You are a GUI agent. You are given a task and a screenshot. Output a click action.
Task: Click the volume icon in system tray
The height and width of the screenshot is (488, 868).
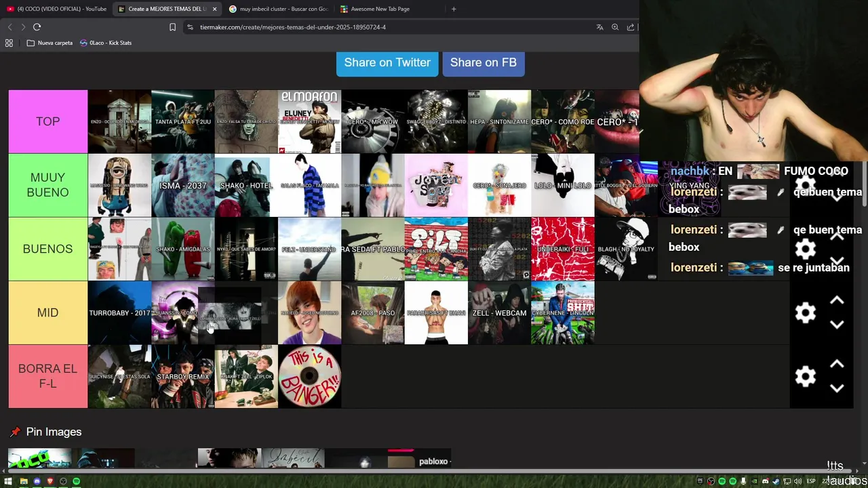(x=797, y=481)
